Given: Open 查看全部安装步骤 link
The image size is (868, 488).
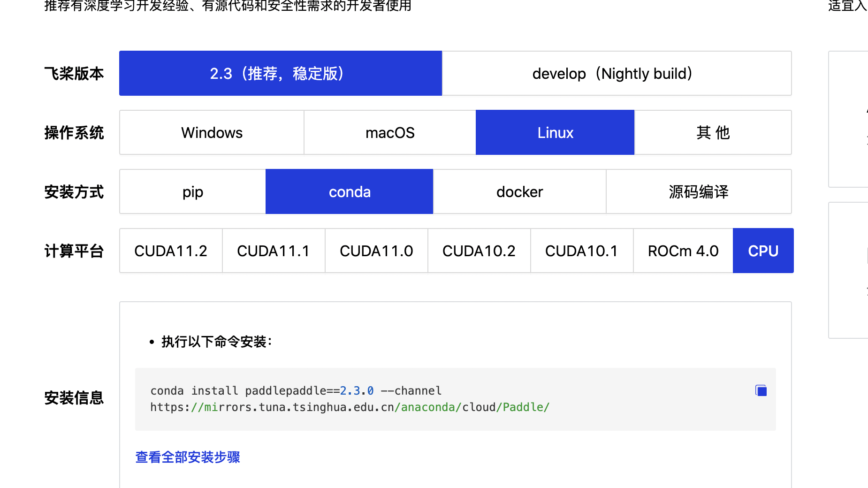Looking at the screenshot, I should pyautogui.click(x=187, y=457).
